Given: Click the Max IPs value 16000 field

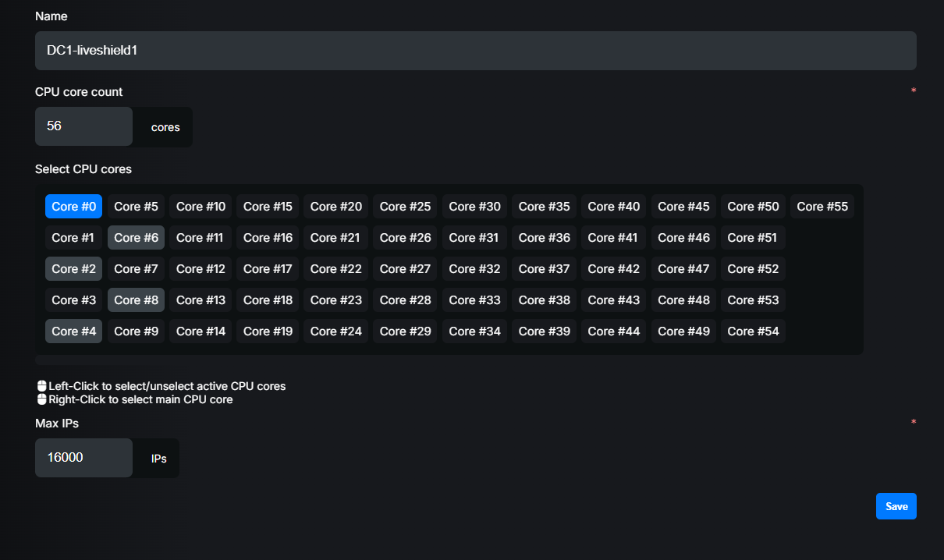Looking at the screenshot, I should tap(83, 458).
